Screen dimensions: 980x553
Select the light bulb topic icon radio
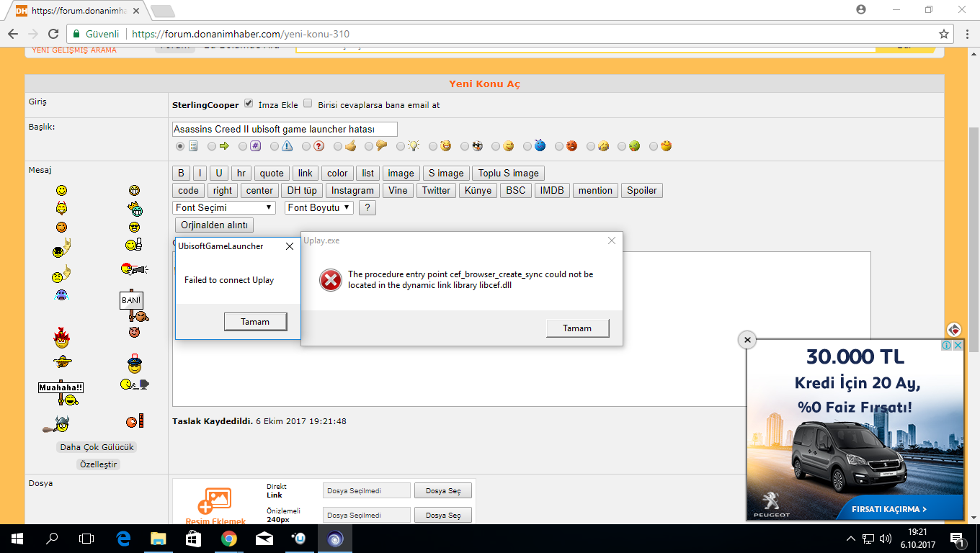coord(401,146)
